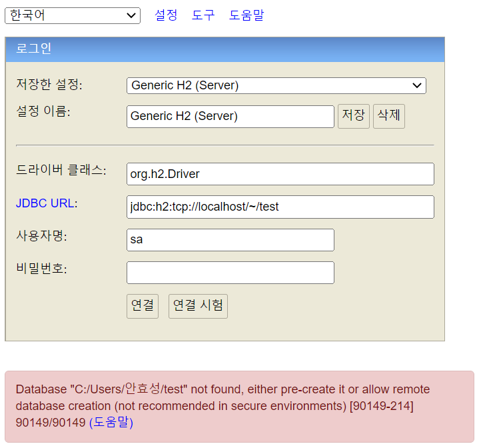Focus the 드라이버 클래스 input field
This screenshot has width=479, height=448.
(280, 174)
